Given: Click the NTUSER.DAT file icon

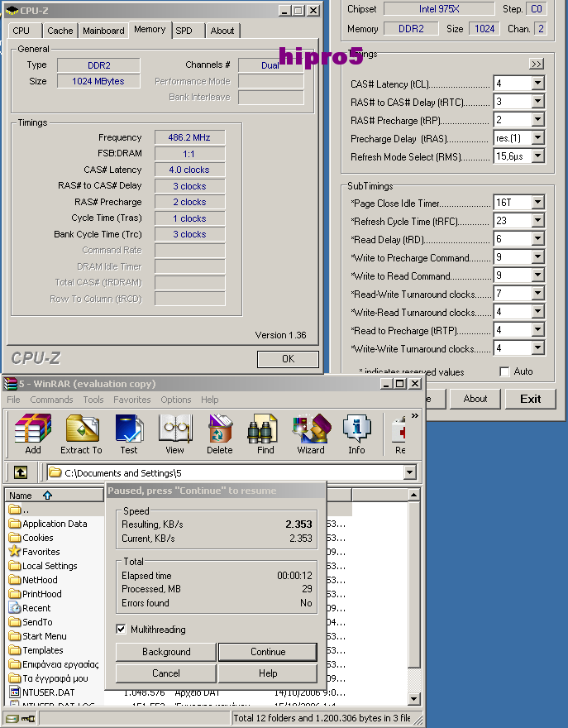Looking at the screenshot, I should [x=16, y=692].
